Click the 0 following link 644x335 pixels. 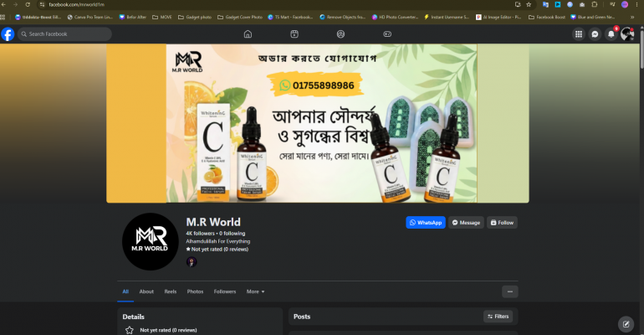tap(232, 233)
